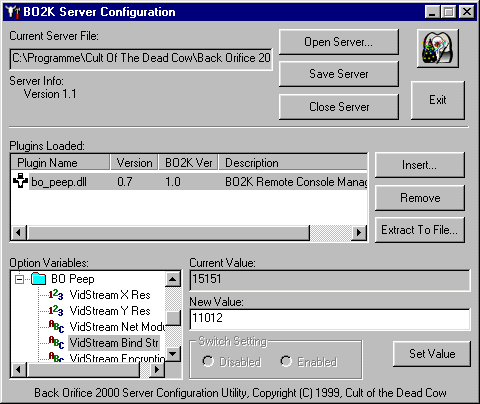Select VidStream X Res option
The width and height of the screenshot is (480, 404).
tap(110, 295)
